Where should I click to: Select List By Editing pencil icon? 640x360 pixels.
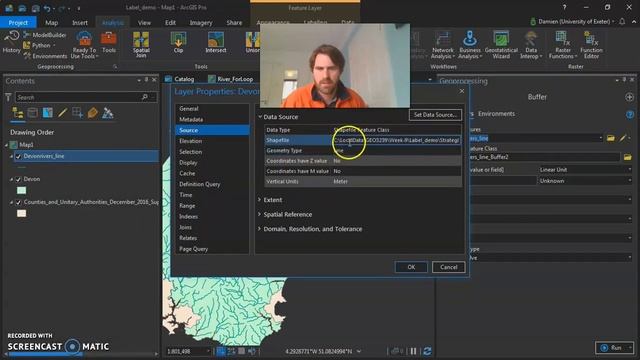[62, 113]
